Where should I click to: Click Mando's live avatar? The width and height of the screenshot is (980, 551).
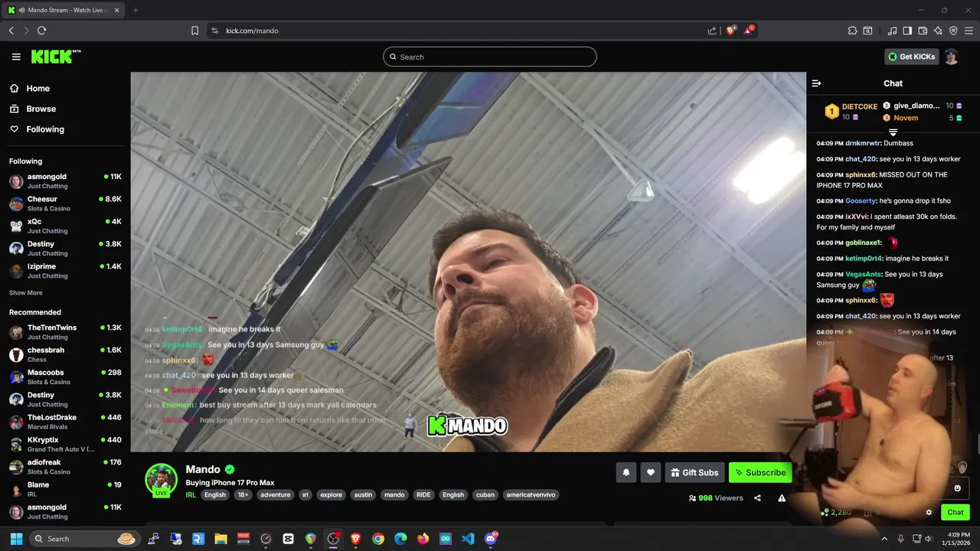tap(162, 480)
